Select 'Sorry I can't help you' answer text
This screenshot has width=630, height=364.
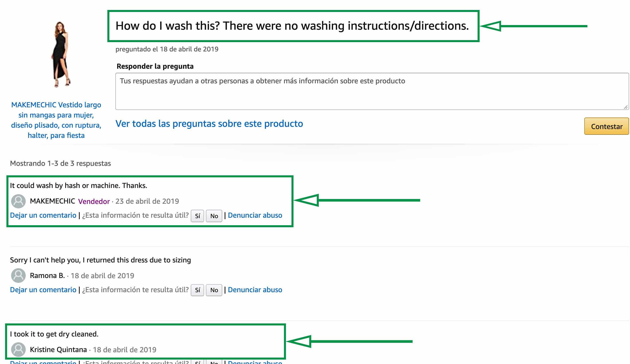(x=100, y=260)
